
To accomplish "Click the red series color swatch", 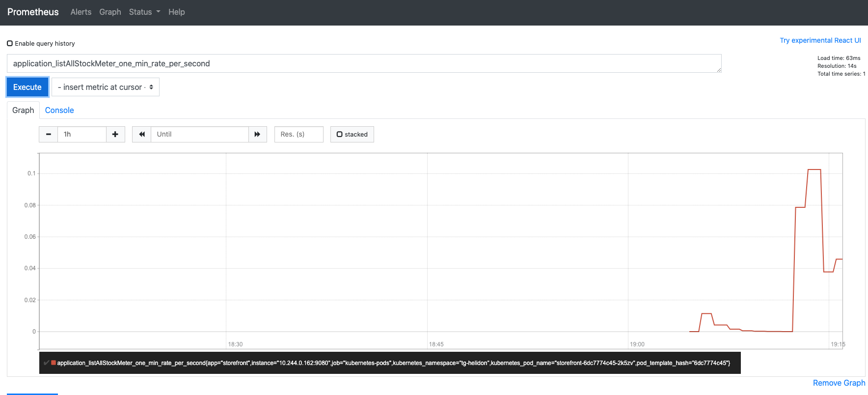I will [x=53, y=363].
